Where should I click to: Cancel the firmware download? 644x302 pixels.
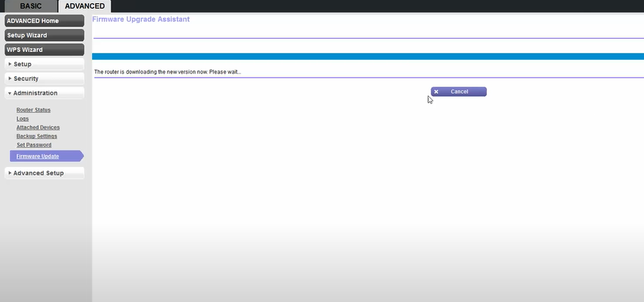pos(459,91)
